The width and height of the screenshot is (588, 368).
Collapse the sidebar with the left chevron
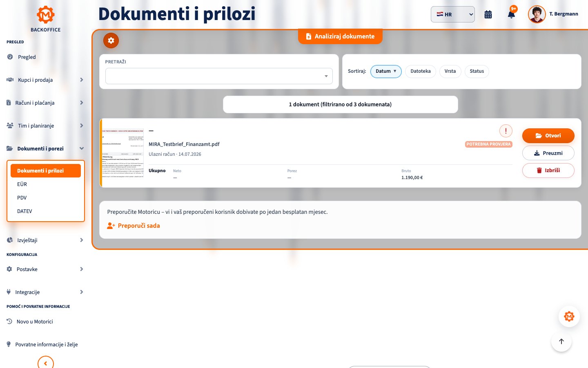tap(46, 363)
